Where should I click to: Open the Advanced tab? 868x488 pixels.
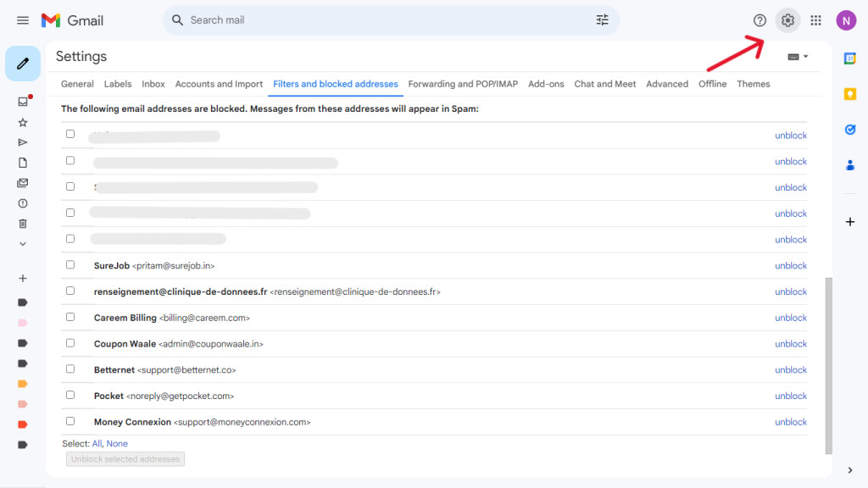(x=667, y=84)
